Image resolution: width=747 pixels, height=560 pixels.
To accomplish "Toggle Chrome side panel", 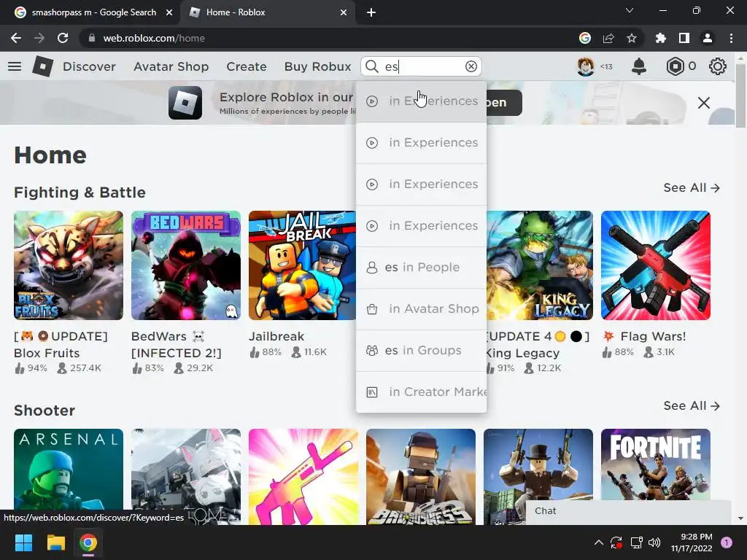I will click(684, 38).
